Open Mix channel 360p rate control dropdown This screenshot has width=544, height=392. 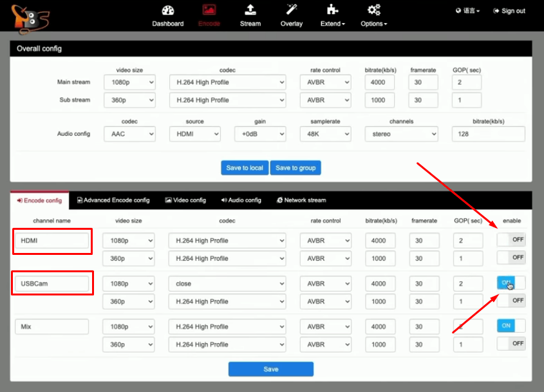(x=325, y=345)
